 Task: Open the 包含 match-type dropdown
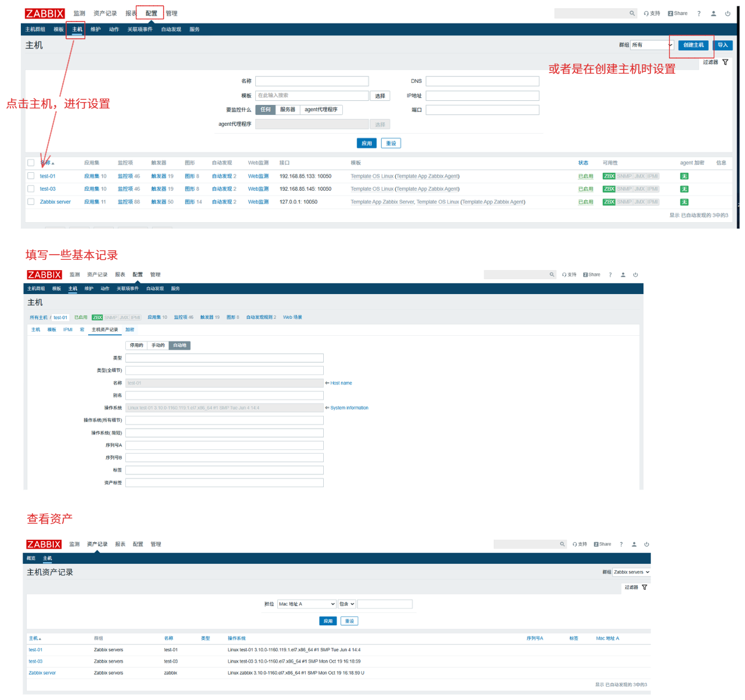pos(346,604)
